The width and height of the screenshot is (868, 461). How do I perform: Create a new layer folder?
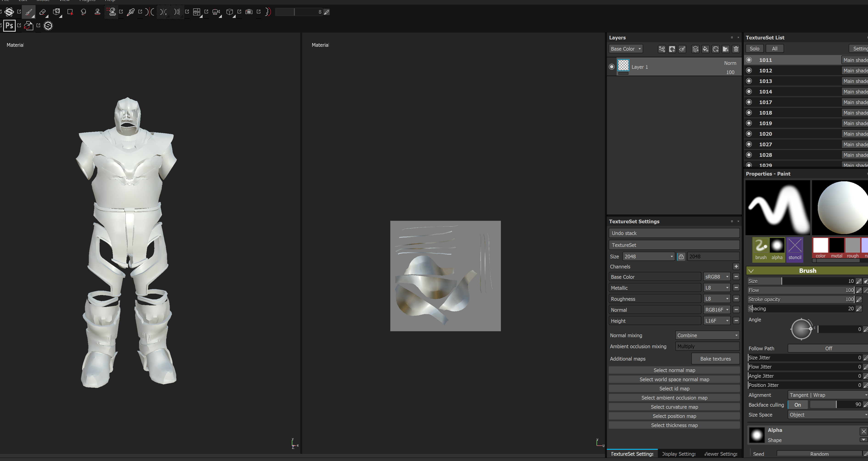click(x=726, y=49)
